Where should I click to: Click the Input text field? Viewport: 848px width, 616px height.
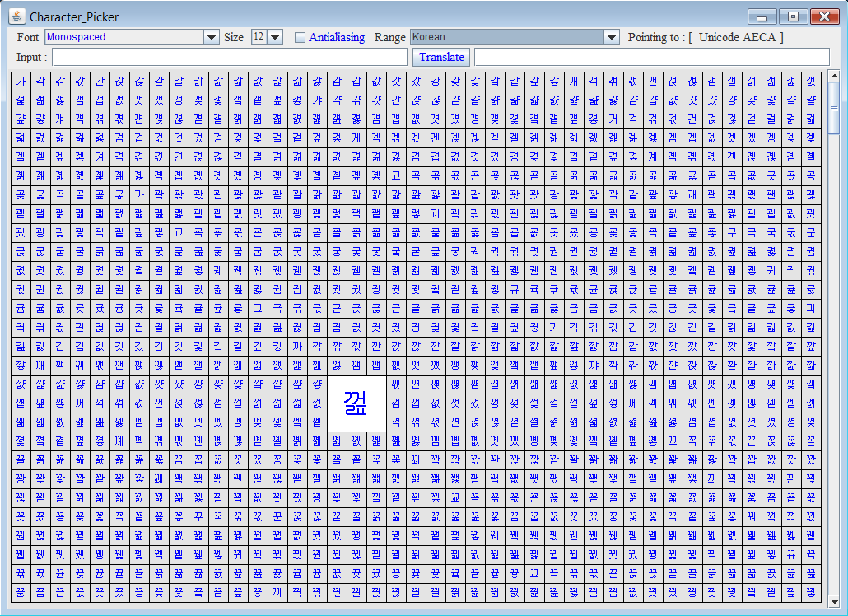point(230,57)
